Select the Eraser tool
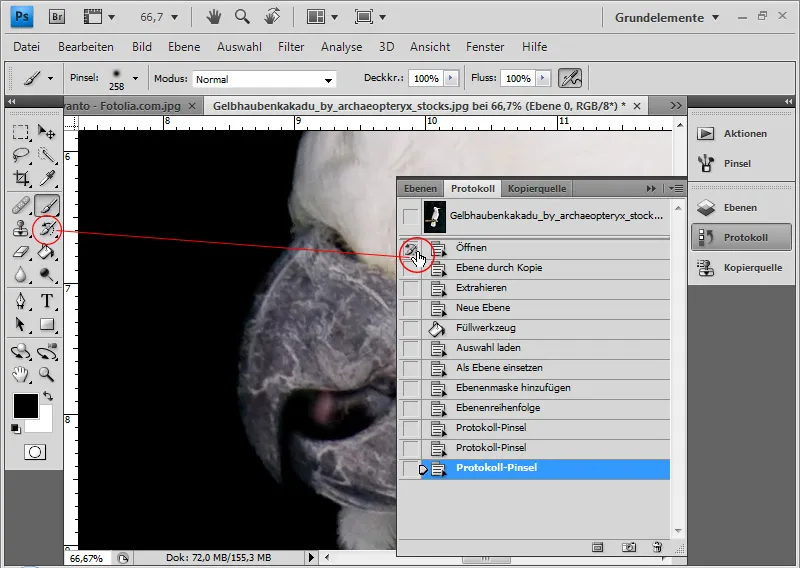 pyautogui.click(x=20, y=252)
